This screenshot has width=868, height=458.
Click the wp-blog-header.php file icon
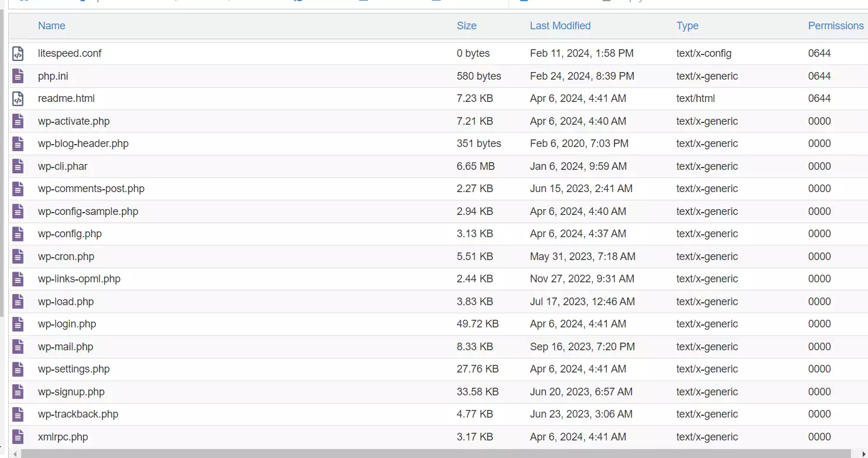coord(18,143)
